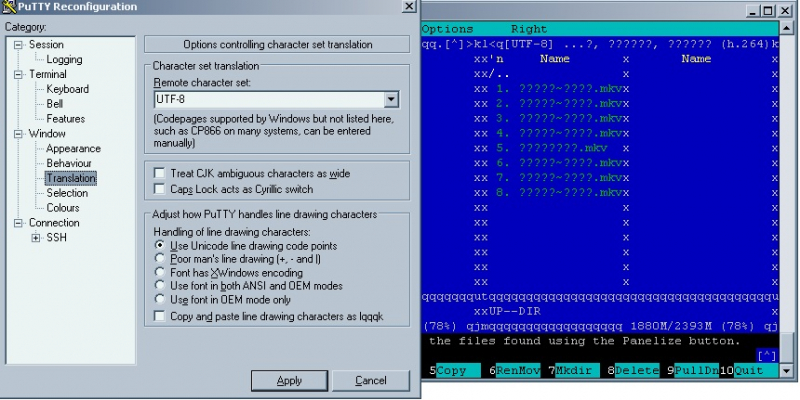Click the 8Delete function key label
The width and height of the screenshot is (800, 400).
[x=636, y=371]
